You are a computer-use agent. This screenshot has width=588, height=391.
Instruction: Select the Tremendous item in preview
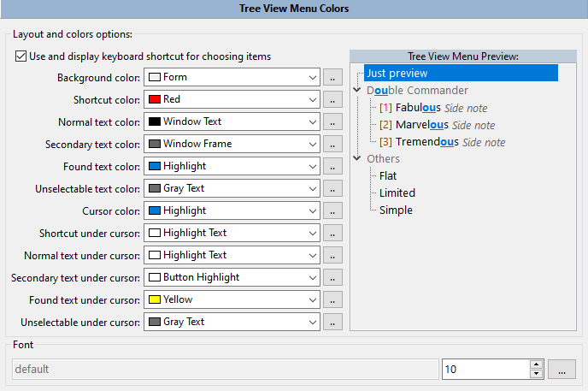pos(426,142)
